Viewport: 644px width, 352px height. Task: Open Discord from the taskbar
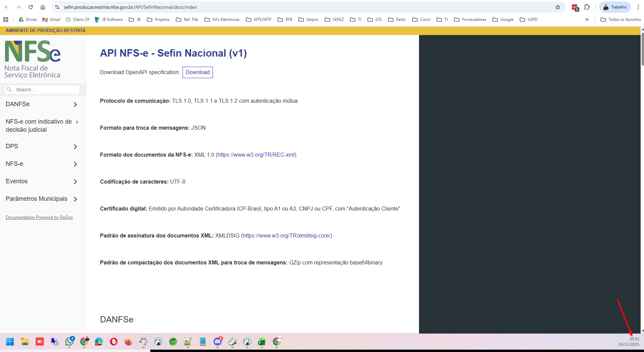point(218,342)
